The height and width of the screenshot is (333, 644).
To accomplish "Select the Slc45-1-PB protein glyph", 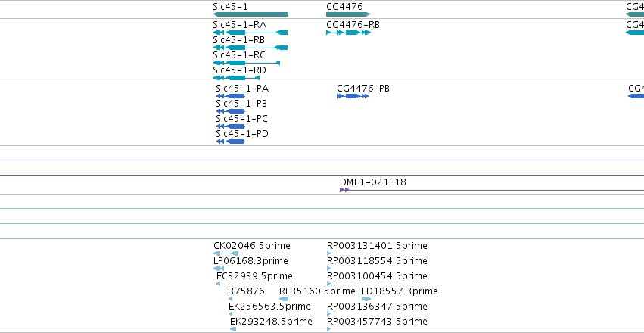I will tap(230, 111).
